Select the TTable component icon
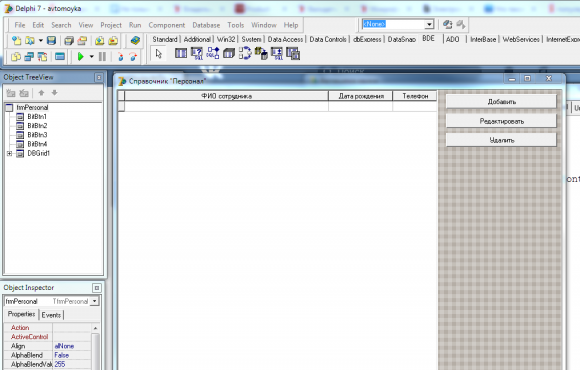 181,53
